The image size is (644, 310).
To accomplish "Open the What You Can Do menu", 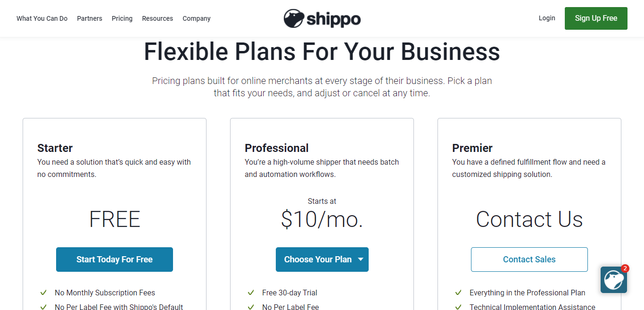I will (42, 18).
